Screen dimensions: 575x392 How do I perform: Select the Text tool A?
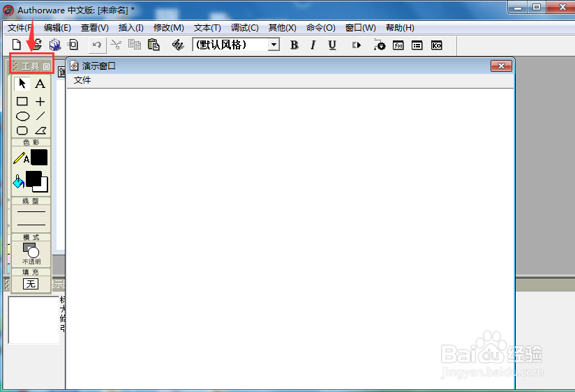(x=40, y=84)
